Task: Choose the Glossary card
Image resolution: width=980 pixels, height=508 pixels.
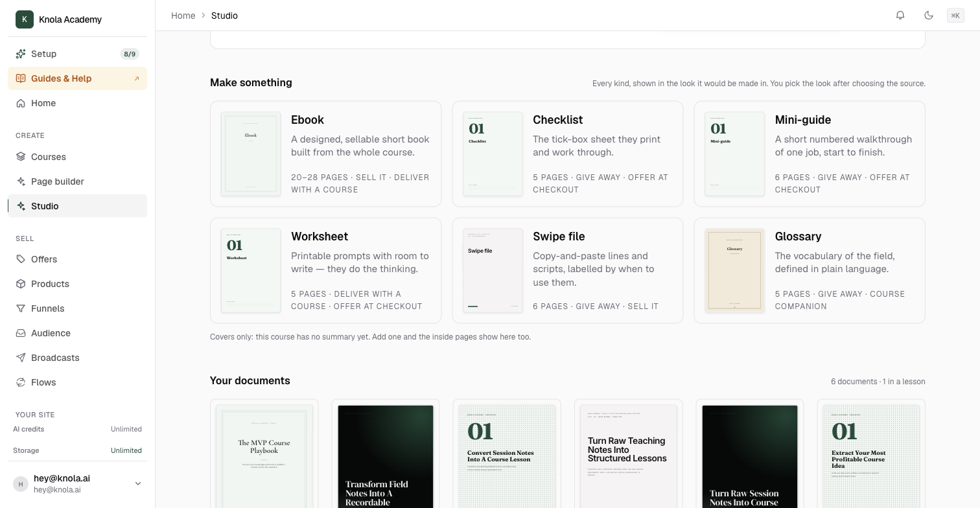Action: pos(810,271)
